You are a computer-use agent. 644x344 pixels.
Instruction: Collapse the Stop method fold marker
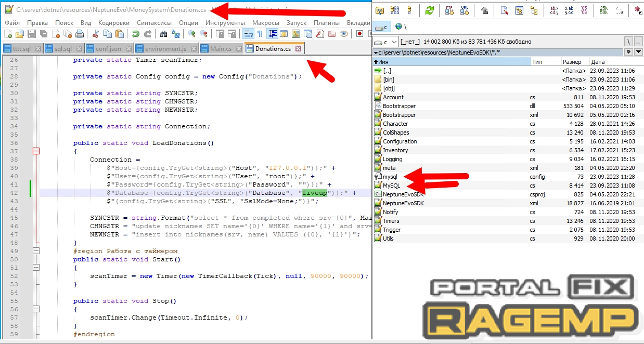36,309
